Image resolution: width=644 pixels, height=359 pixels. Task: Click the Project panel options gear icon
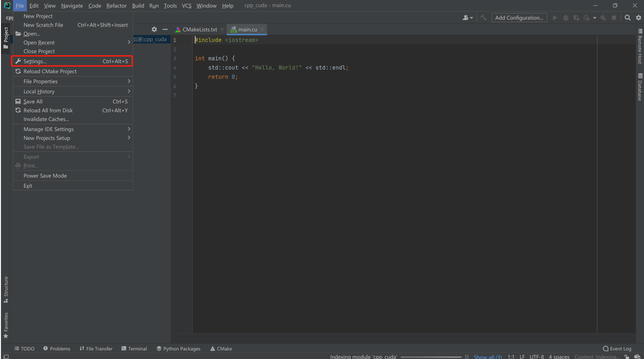(154, 29)
